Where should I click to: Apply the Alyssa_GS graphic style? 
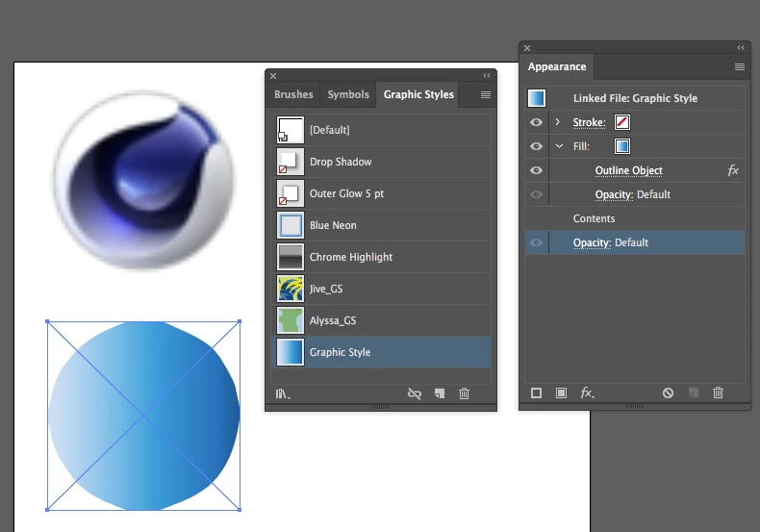point(381,320)
